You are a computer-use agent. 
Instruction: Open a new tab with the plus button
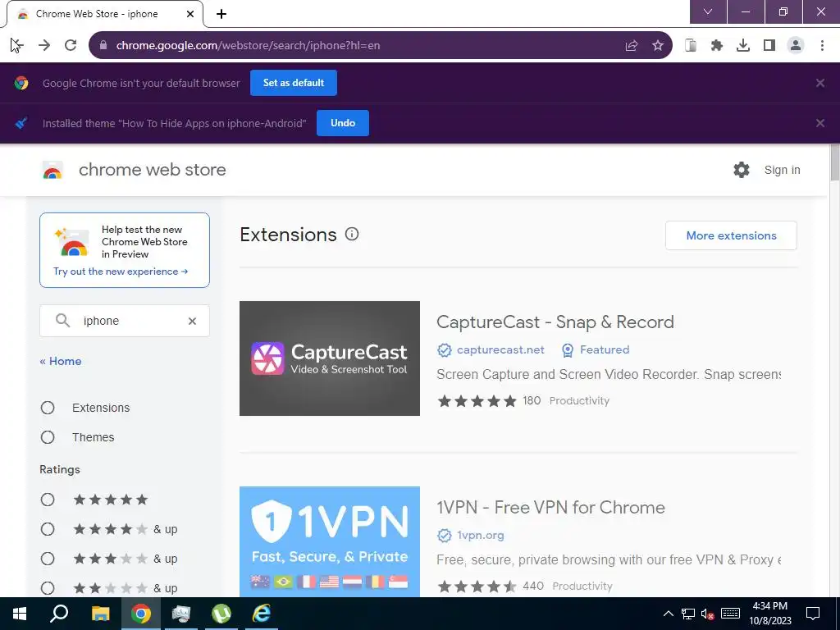(221, 14)
